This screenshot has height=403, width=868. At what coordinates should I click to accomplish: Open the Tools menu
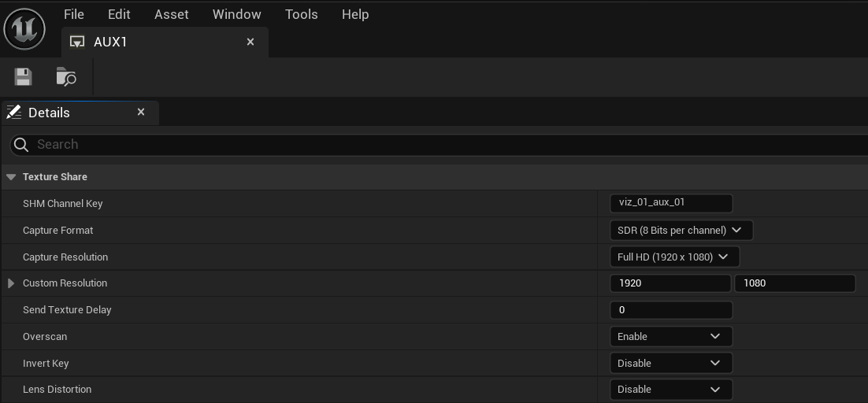pos(301,14)
